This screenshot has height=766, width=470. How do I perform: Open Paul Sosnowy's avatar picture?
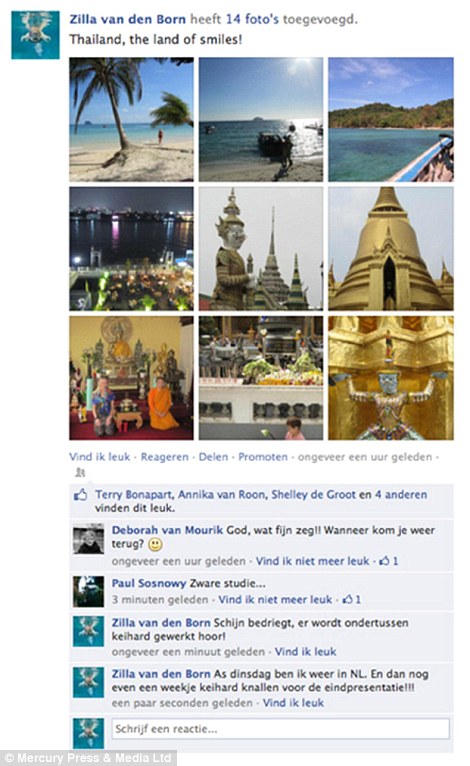click(88, 592)
